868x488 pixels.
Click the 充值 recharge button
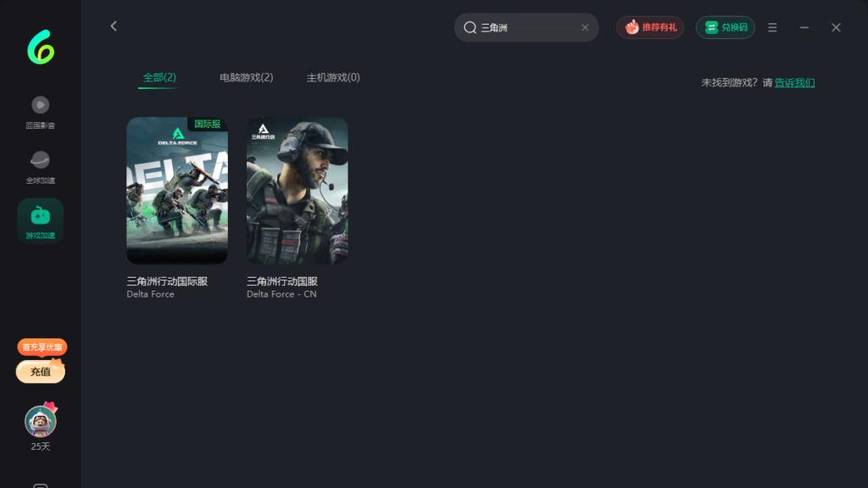tap(41, 372)
